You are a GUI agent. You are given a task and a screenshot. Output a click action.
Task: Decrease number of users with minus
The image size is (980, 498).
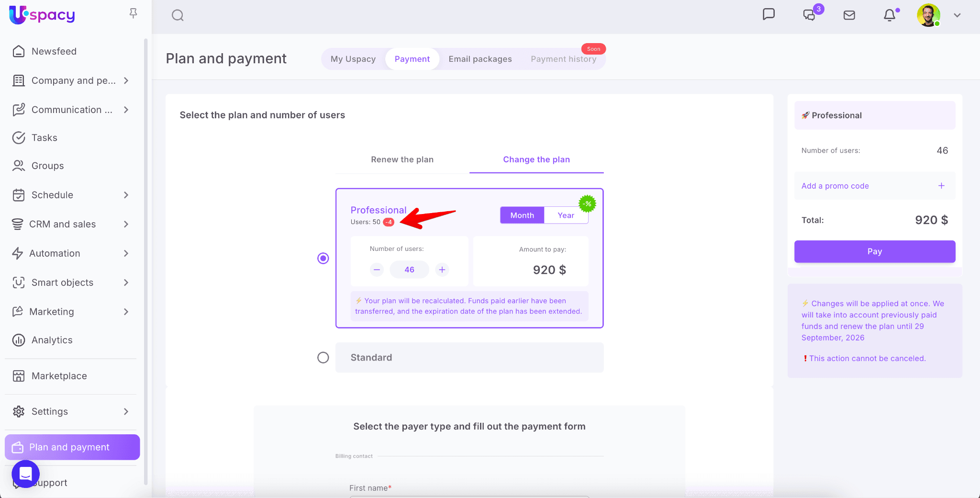(x=377, y=270)
